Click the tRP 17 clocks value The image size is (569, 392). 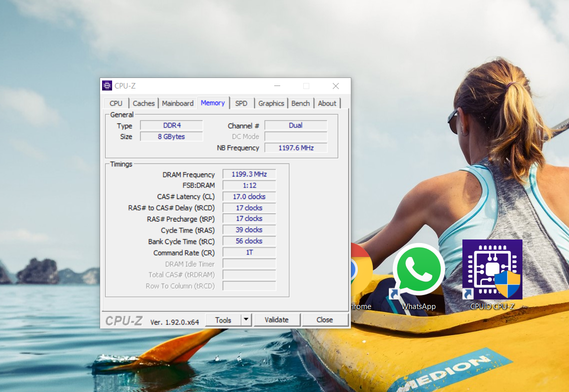click(249, 218)
